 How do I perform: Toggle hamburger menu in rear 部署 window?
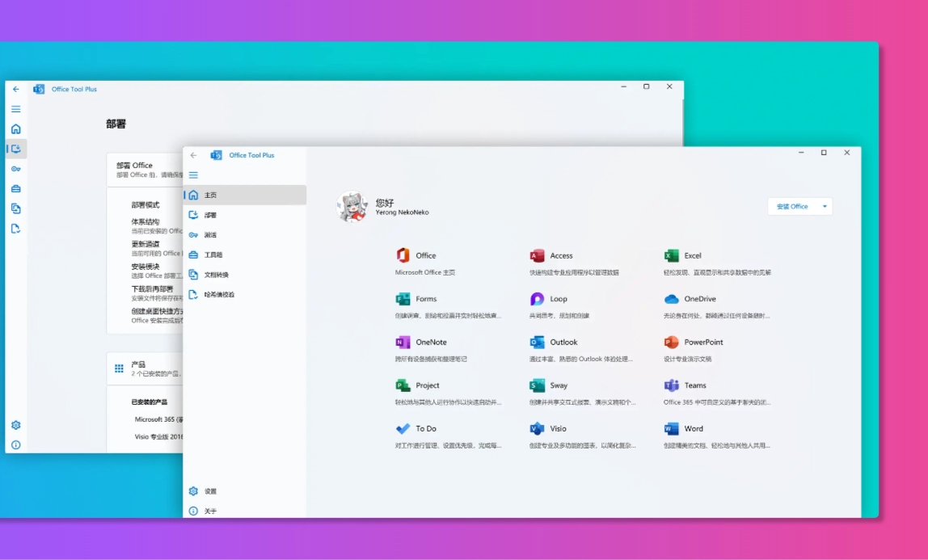coord(16,109)
